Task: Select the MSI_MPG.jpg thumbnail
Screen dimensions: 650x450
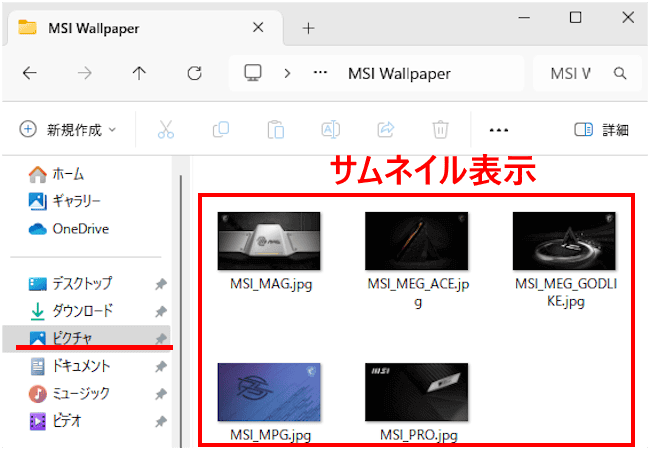Action: pos(269,392)
